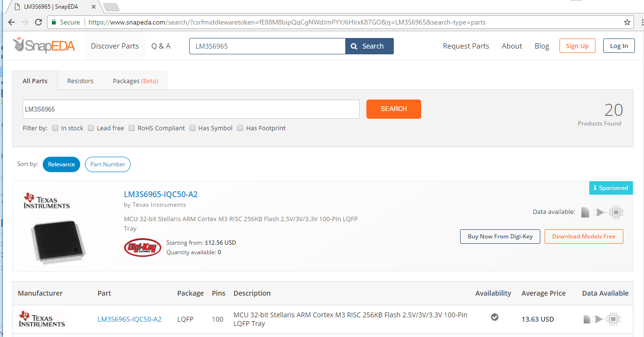Click the orange SEARCH button

click(x=394, y=109)
